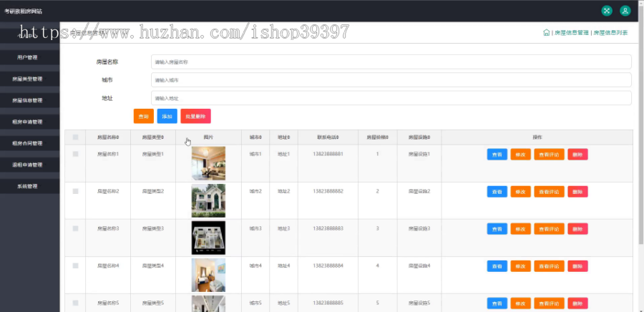Select checkbox for 房屋名称5 row
Viewport: 644px width, 312px height.
[76, 303]
